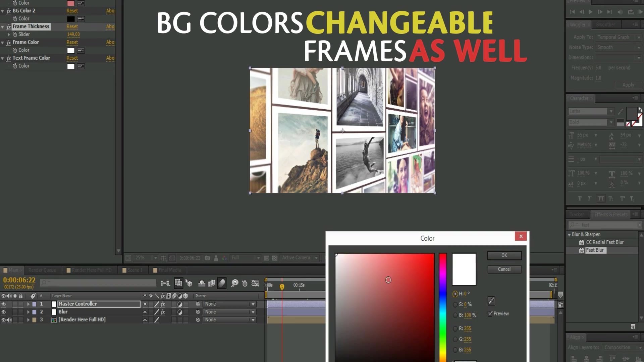Viewport: 644px width, 362px height.
Task: Click Cancel to dismiss Color dialog
Action: tap(504, 269)
